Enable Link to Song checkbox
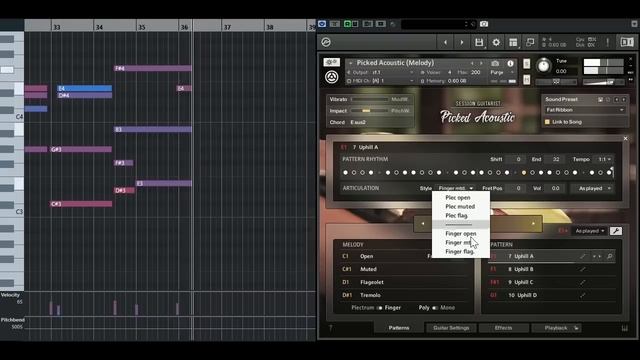 [x=547, y=122]
